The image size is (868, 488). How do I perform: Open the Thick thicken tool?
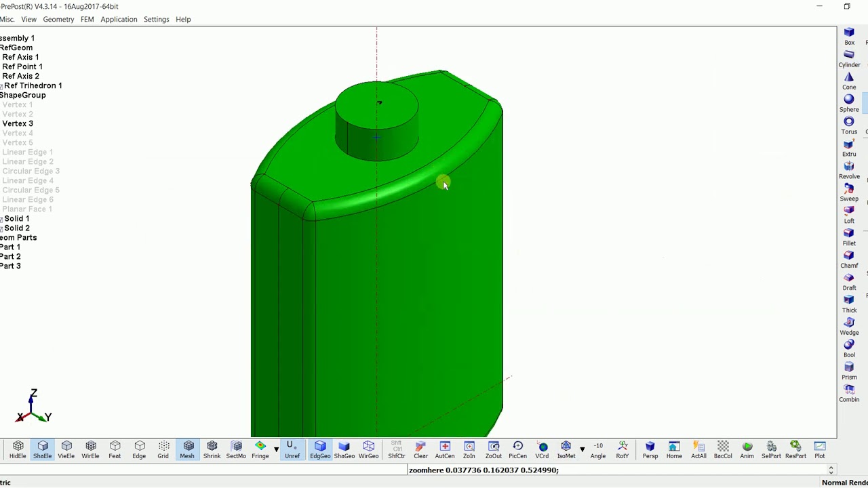[849, 304]
